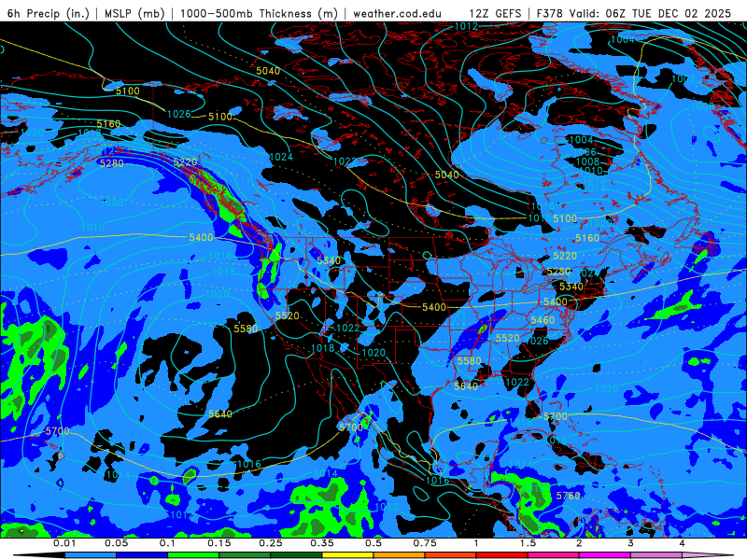Select the 'Valid: 06Z TUE DEC 02 2025' text
This screenshot has height=560, width=747.
650,13
